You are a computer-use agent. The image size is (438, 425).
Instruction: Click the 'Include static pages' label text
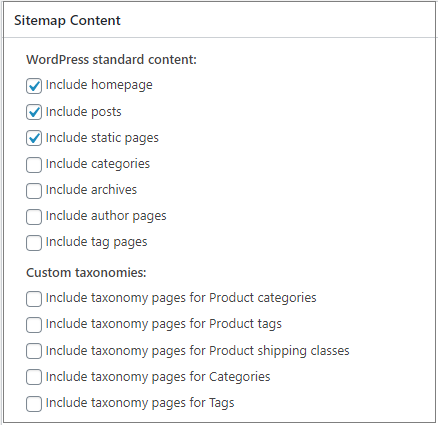tap(102, 138)
